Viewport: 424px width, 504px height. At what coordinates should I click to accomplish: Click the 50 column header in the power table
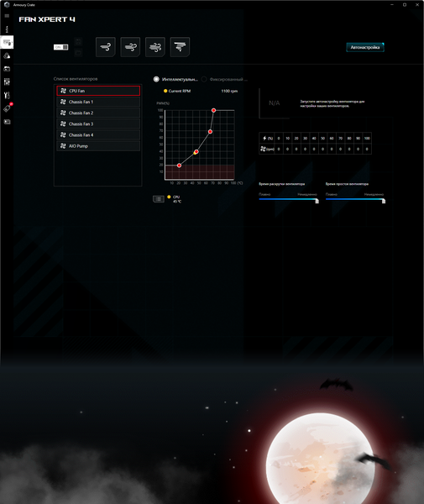(x=322, y=139)
